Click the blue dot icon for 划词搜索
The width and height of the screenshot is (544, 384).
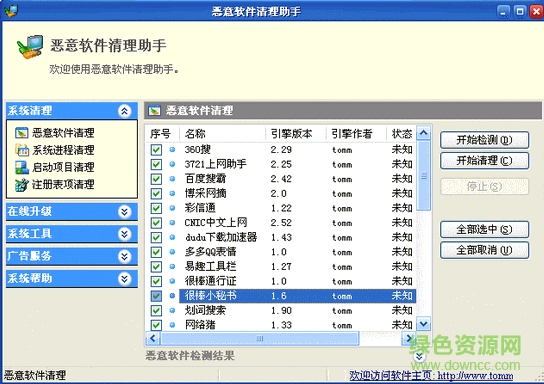pyautogui.click(x=172, y=310)
